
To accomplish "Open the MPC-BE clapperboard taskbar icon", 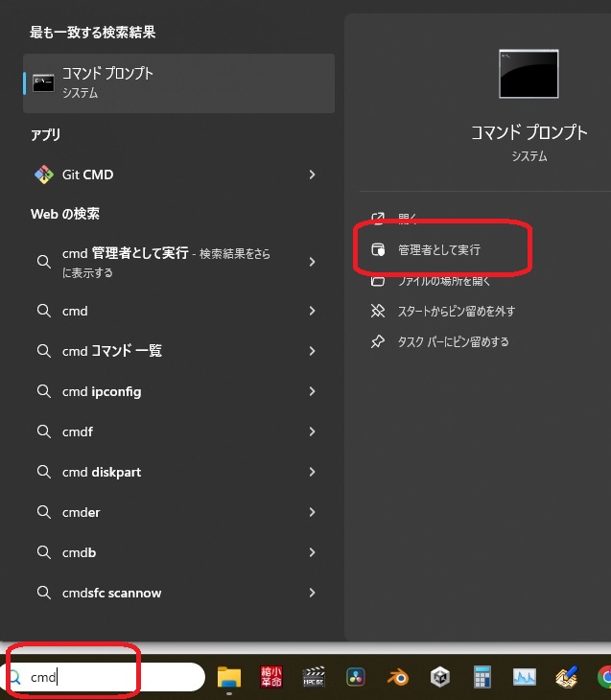I will coord(314,677).
